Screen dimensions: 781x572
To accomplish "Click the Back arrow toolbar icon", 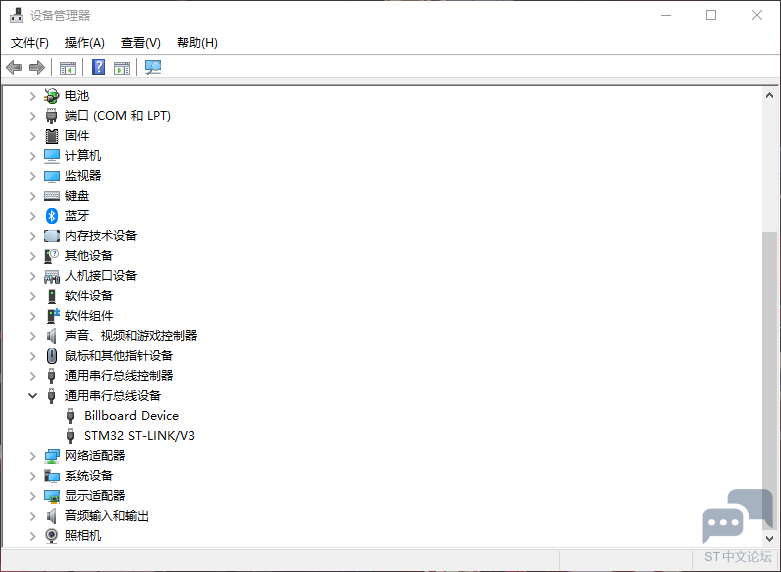I will [14, 67].
